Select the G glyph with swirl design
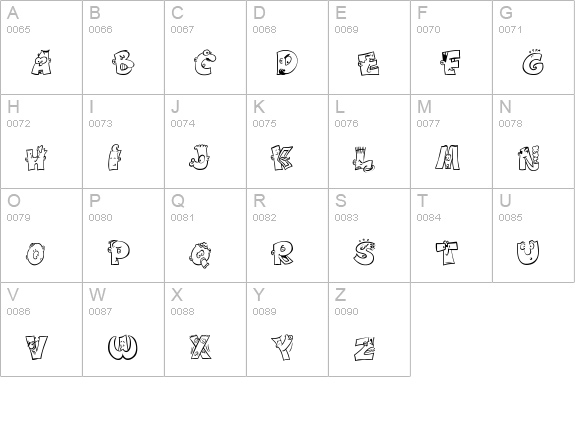This screenshot has height=421, width=575. [533, 62]
